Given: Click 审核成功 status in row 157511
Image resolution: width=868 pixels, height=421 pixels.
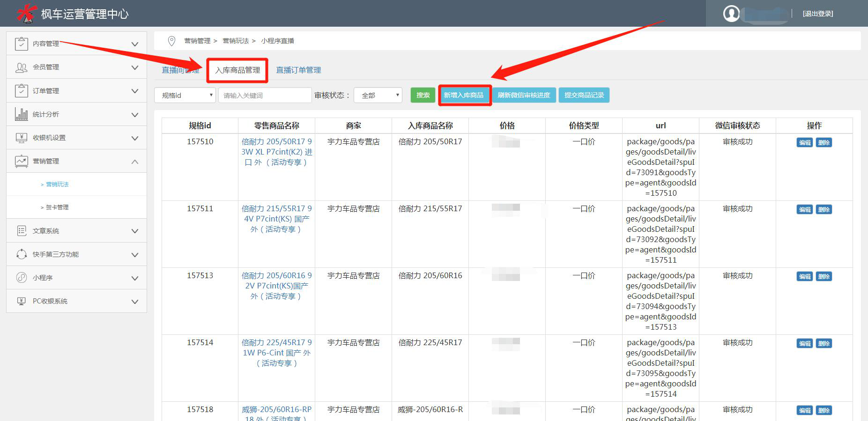Looking at the screenshot, I should click(738, 208).
